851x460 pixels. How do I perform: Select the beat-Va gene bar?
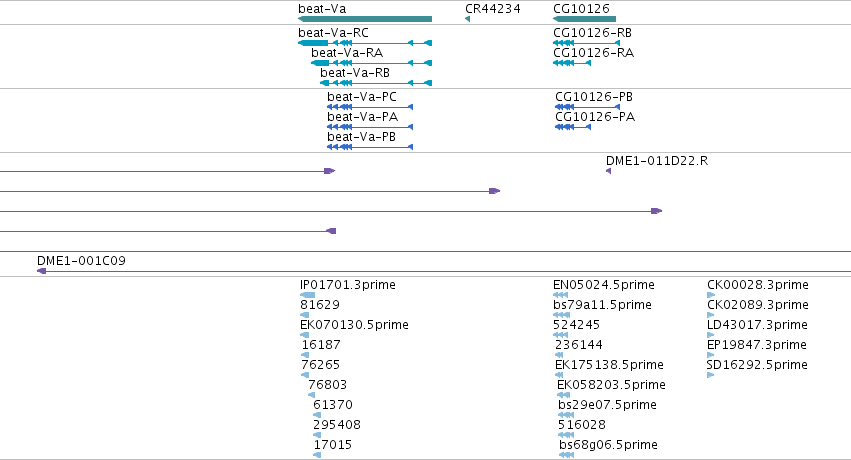tap(365, 20)
